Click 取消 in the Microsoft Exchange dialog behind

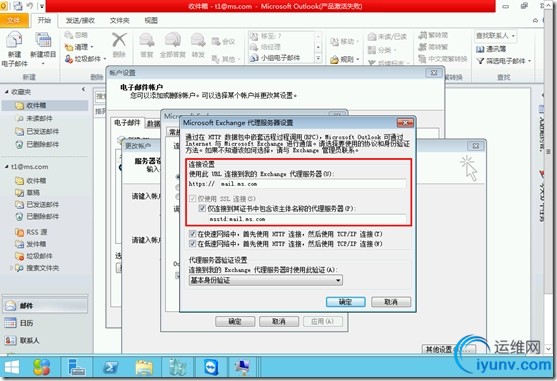[x=279, y=321]
